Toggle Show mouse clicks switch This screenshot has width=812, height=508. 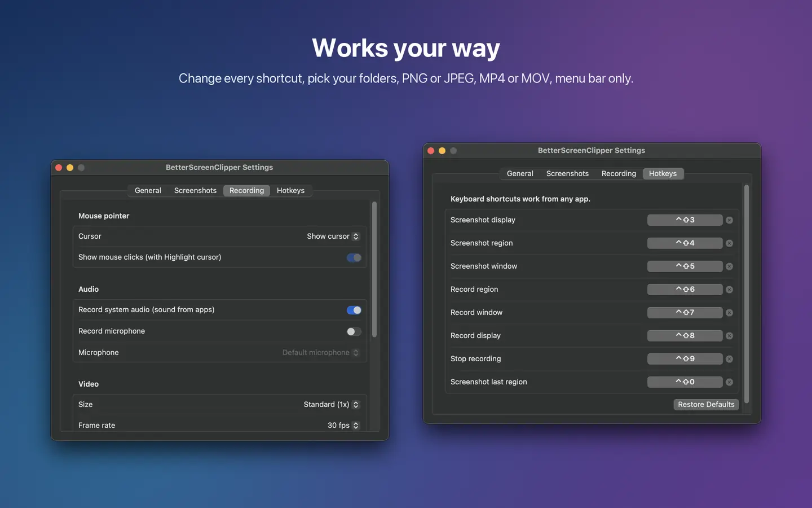(354, 257)
